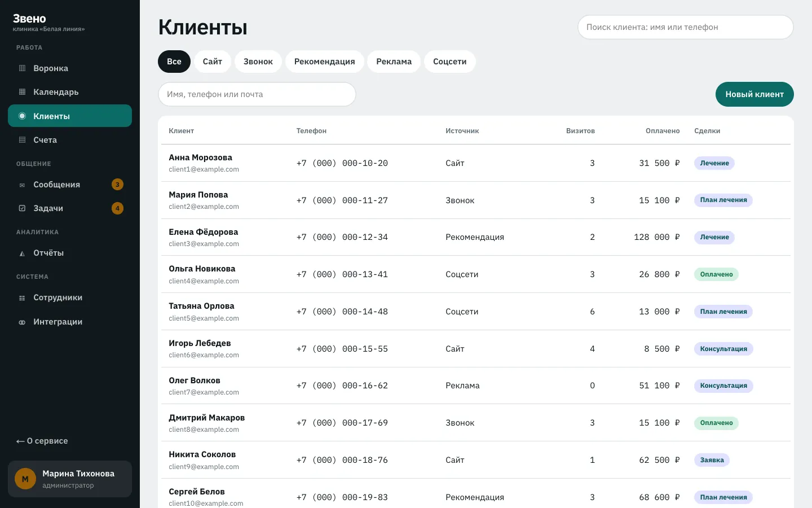Show only Рекомендация clients
This screenshot has width=812, height=508.
[325, 62]
